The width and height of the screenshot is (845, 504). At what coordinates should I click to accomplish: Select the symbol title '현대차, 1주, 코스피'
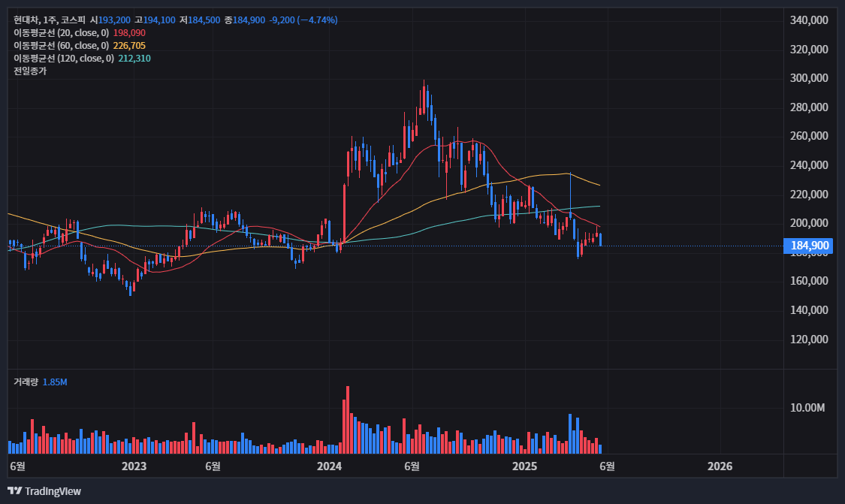50,20
